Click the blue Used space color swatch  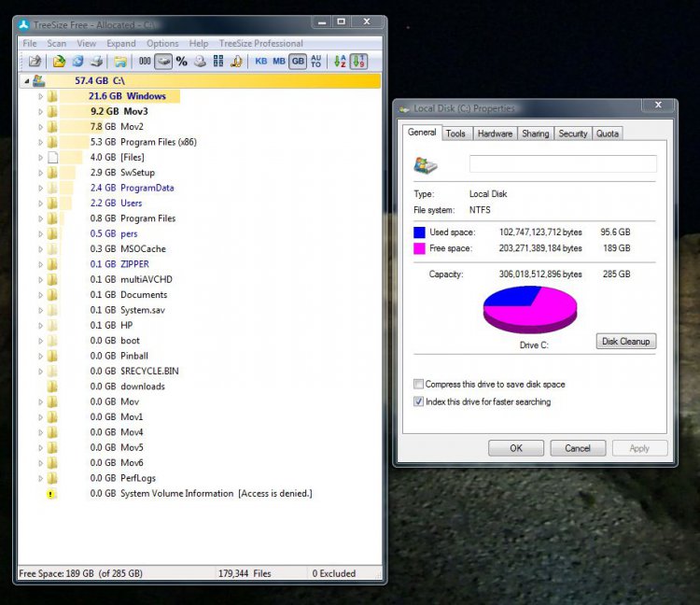pyautogui.click(x=419, y=232)
